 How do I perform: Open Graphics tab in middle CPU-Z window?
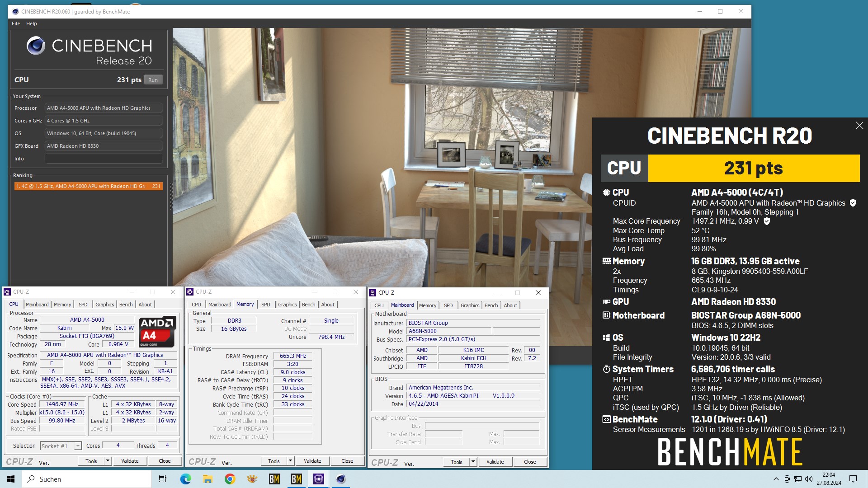pos(288,305)
